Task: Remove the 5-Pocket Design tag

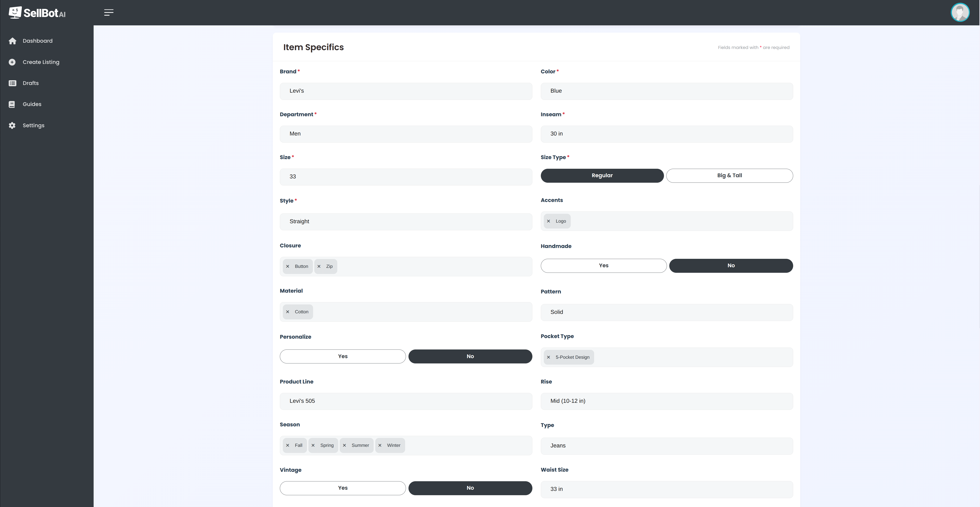Action: 548,357
